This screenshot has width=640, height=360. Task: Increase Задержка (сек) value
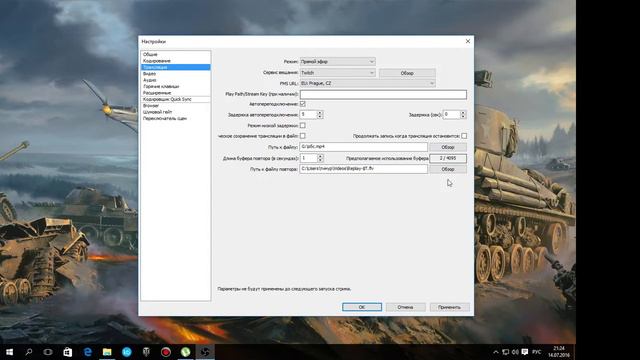(x=463, y=113)
